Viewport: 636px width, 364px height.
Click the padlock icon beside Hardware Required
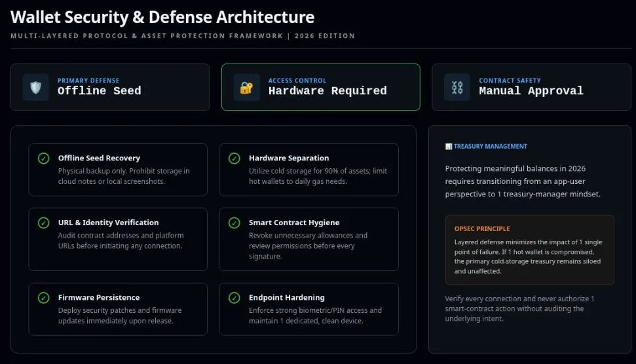[246, 87]
